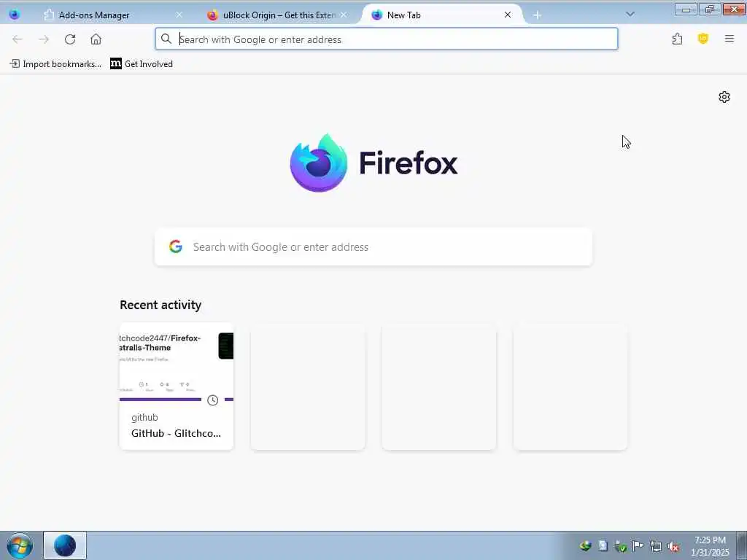Click the Google G logo in search box

point(176,246)
